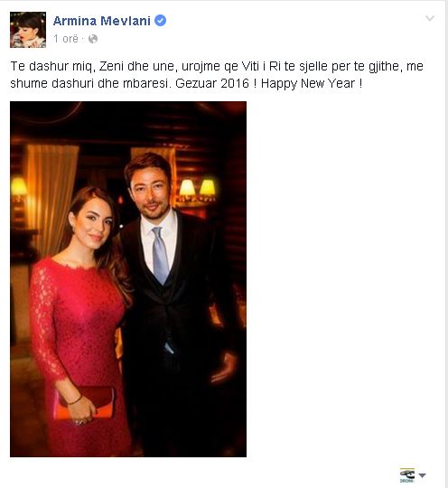Open the '1 orë' post timestamp

point(66,39)
